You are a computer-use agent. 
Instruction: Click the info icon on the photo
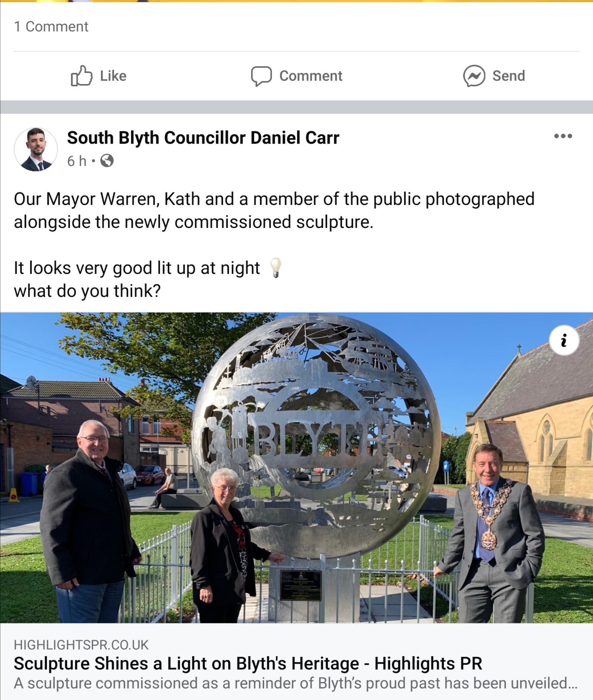(564, 340)
